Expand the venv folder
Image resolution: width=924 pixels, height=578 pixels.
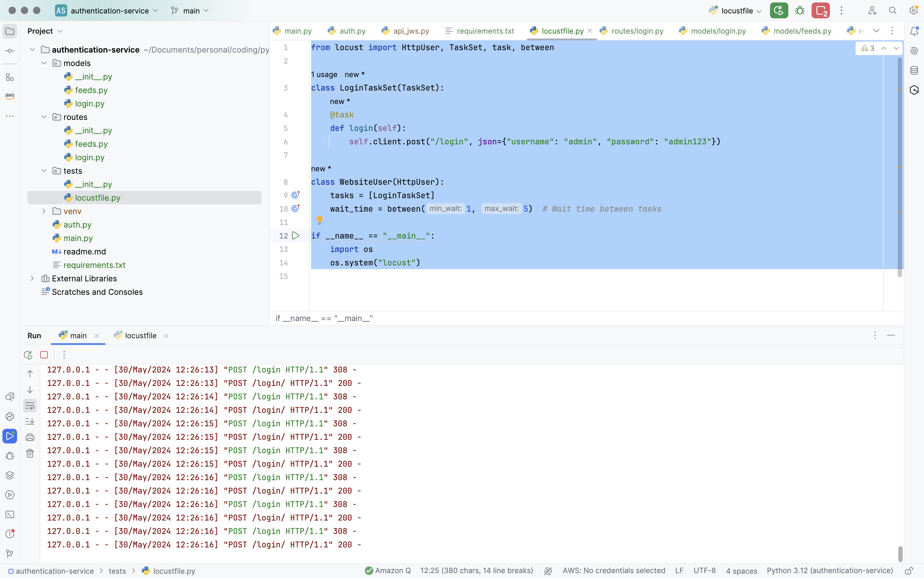click(x=44, y=211)
